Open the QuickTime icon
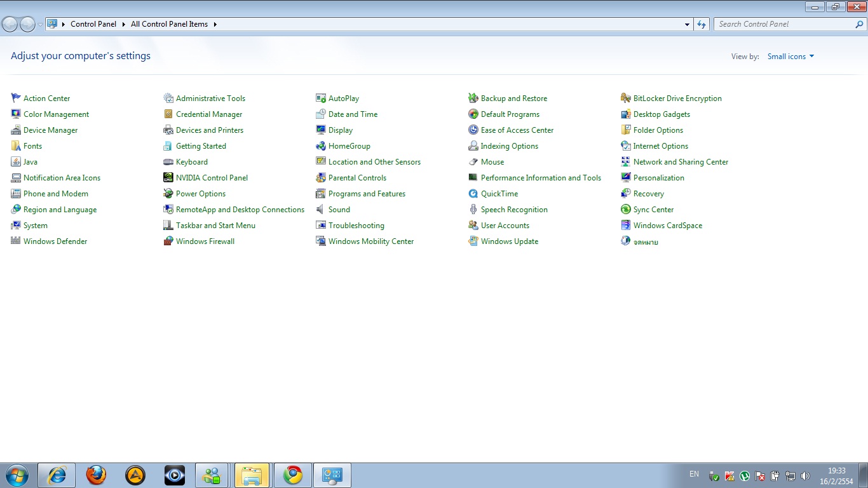The width and height of the screenshot is (868, 488). [473, 193]
